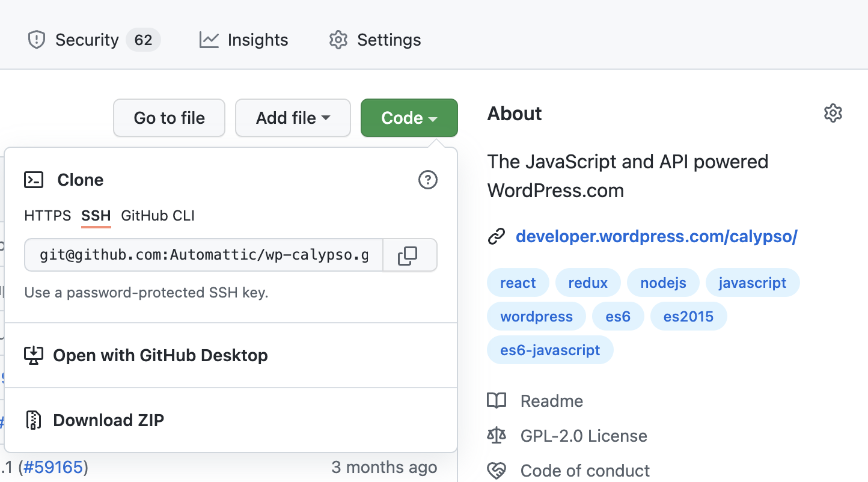Open the Security tab
868x482 pixels.
pyautogui.click(x=94, y=40)
